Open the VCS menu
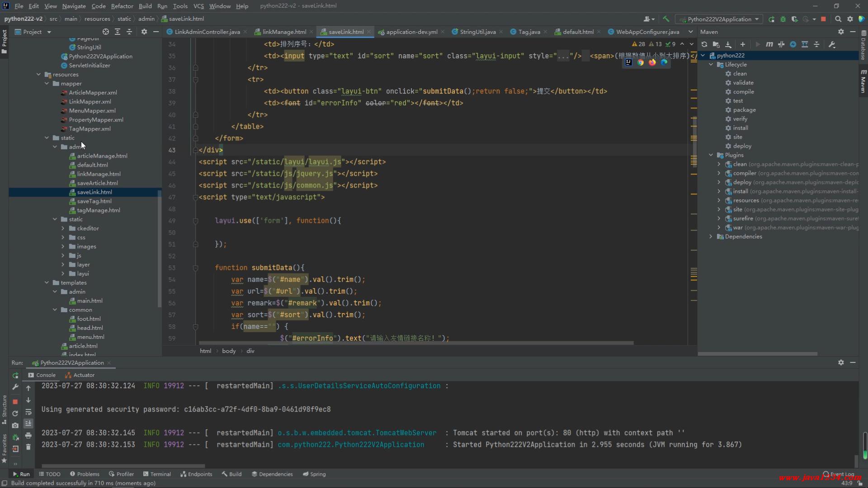 pyautogui.click(x=198, y=6)
